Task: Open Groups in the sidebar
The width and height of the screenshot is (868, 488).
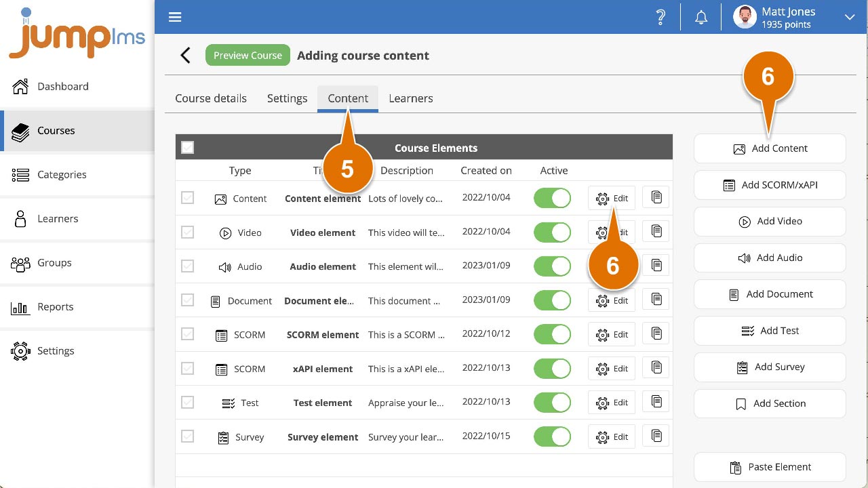Action: coord(77,262)
